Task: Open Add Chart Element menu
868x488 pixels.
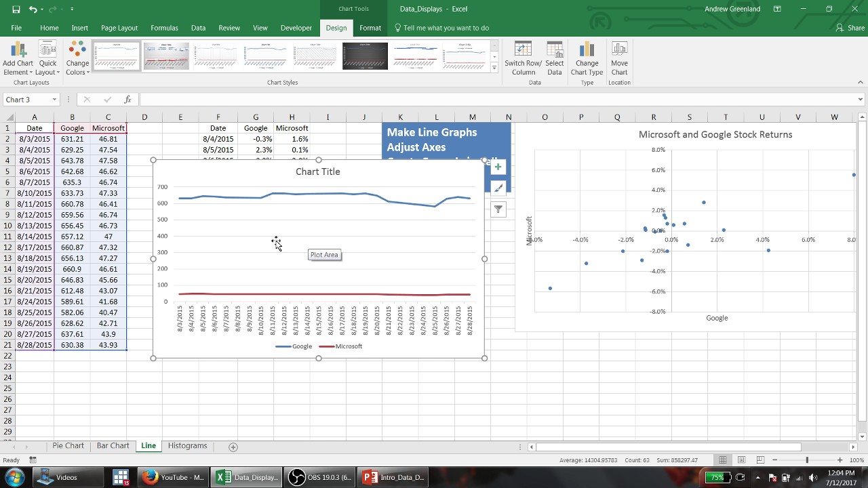Action: tap(18, 58)
